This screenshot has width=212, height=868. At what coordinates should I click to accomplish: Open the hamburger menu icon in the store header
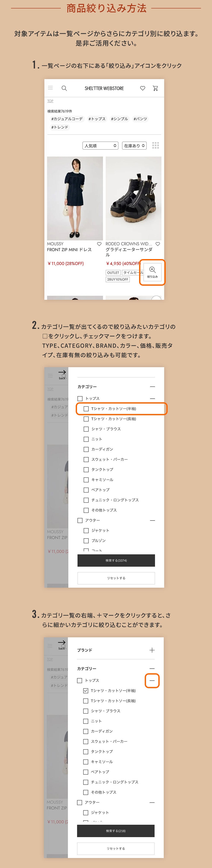(50, 88)
